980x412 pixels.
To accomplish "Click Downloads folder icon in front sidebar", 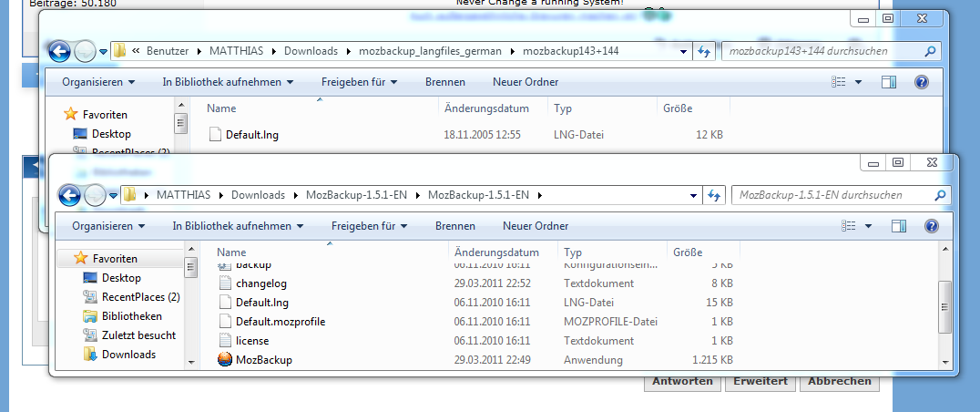I will click(90, 354).
